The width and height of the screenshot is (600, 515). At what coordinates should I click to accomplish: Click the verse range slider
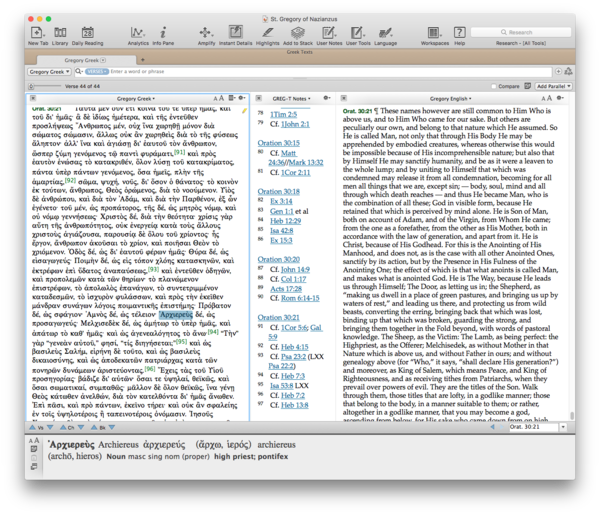tap(45, 86)
